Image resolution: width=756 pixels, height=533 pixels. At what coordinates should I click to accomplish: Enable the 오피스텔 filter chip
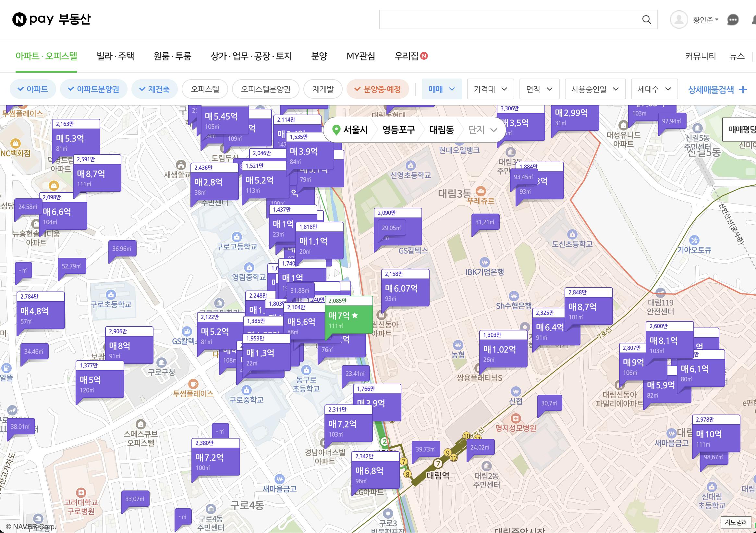(x=205, y=89)
